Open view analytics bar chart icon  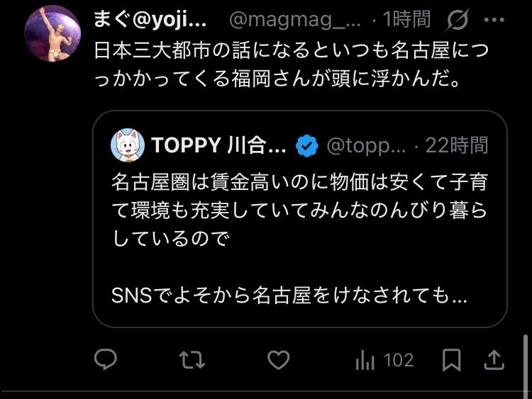(365, 361)
